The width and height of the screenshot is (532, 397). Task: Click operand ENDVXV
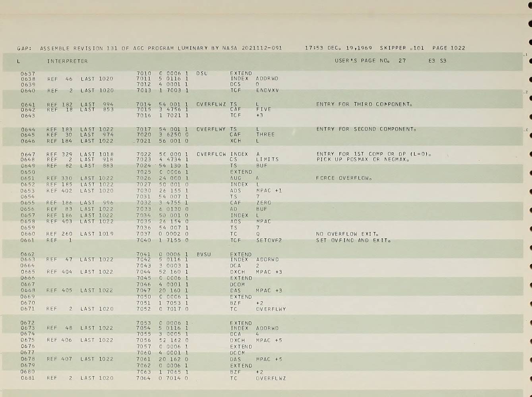[x=267, y=91]
